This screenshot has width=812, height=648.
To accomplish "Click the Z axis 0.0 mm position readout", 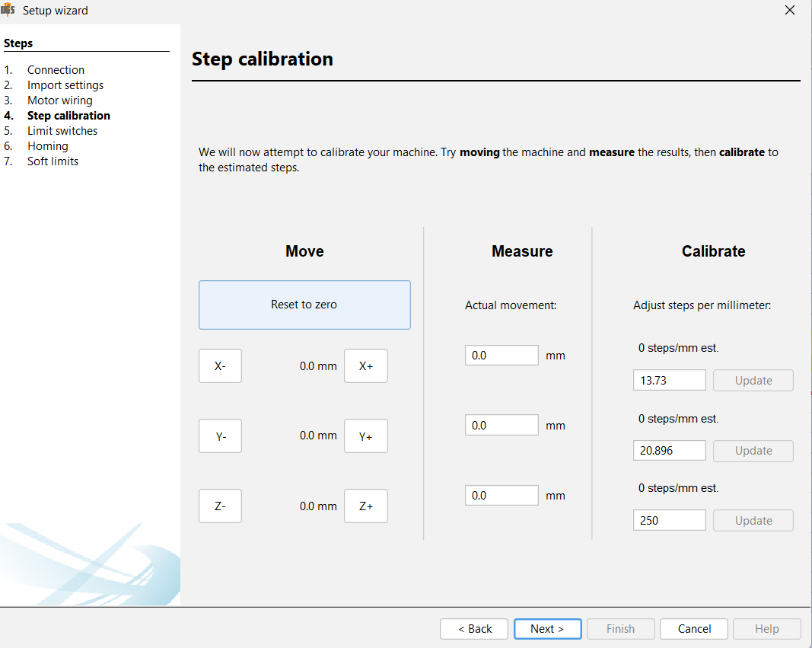I will point(318,506).
